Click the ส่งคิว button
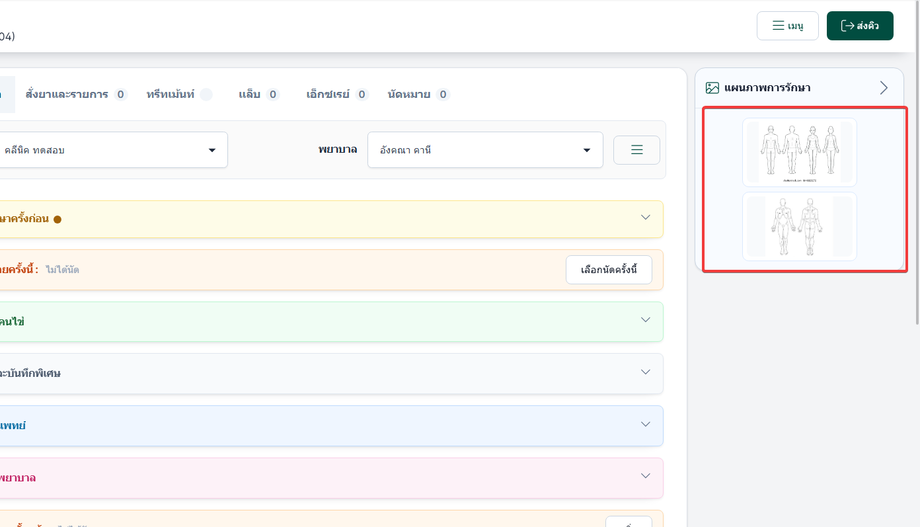Image resolution: width=920 pixels, height=527 pixels. (860, 26)
